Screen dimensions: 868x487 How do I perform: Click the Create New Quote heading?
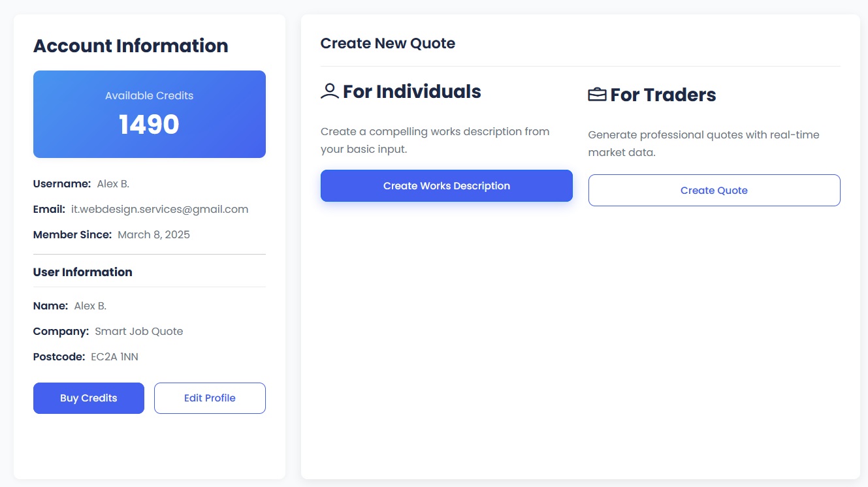tap(388, 44)
